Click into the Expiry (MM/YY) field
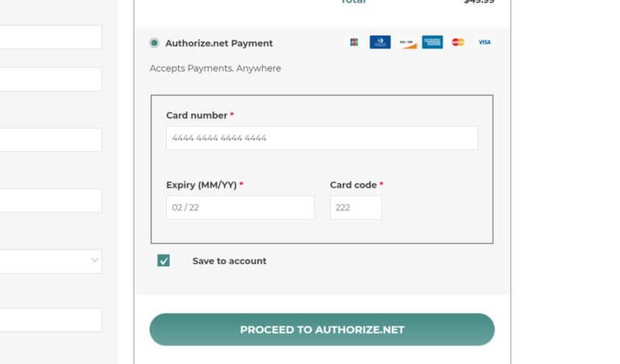620x364 pixels. click(240, 208)
